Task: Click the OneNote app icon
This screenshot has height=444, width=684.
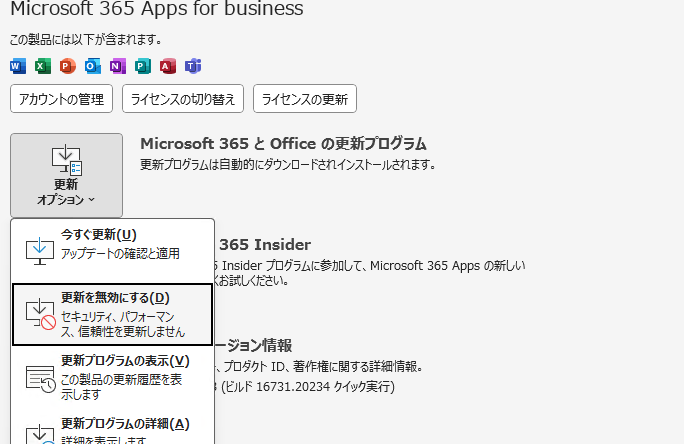Action: [117, 66]
